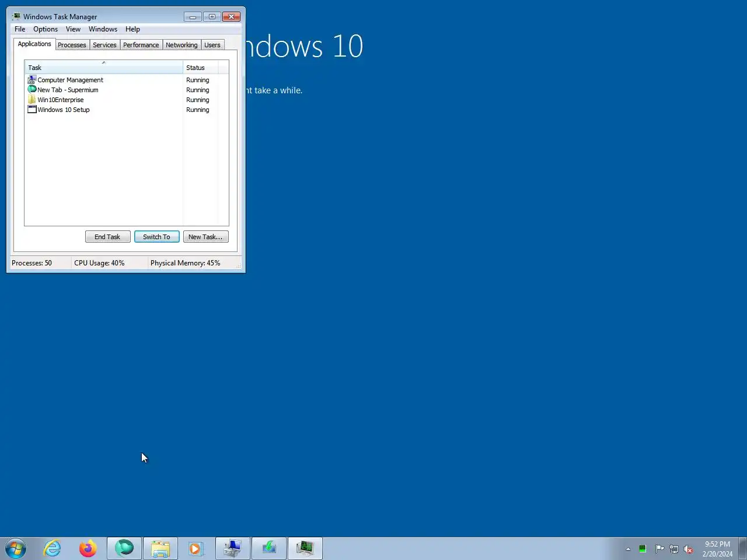Switch to the Services tab
Viewport: 747px width, 560px height.
click(x=104, y=45)
